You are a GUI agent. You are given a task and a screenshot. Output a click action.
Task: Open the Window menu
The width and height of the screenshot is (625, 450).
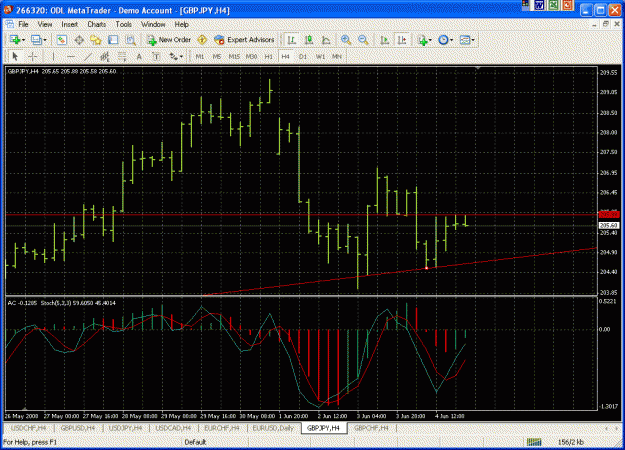tap(153, 24)
